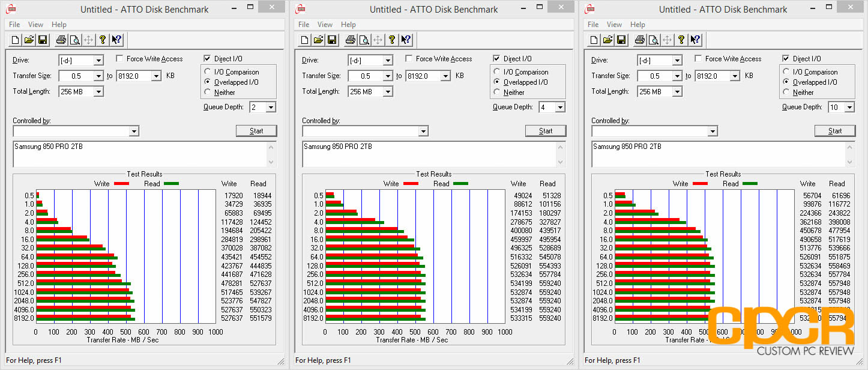Open View menu in Queue Depth 2 window
Image resolution: width=868 pixels, height=370 pixels.
click(35, 25)
